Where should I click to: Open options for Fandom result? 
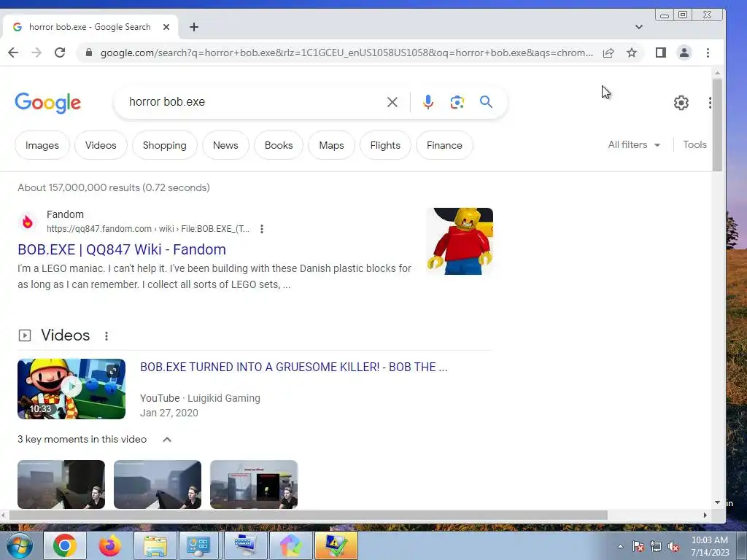coord(262,229)
